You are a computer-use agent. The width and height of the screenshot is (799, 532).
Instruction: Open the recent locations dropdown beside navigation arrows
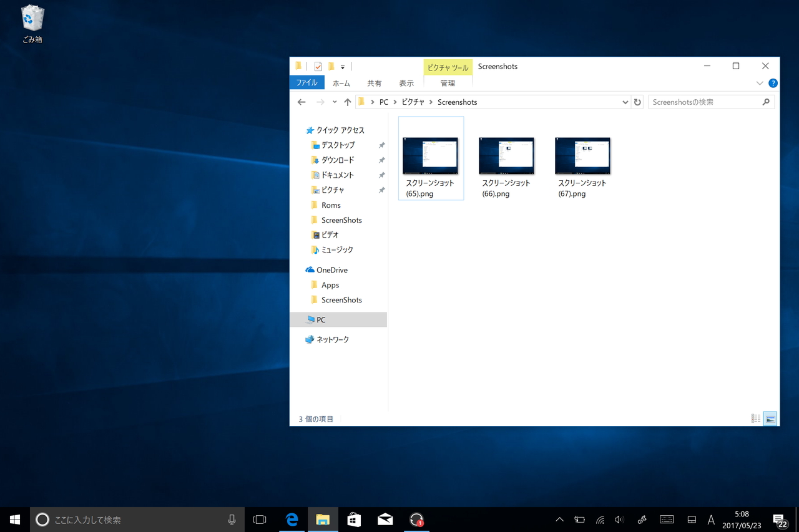tap(335, 102)
